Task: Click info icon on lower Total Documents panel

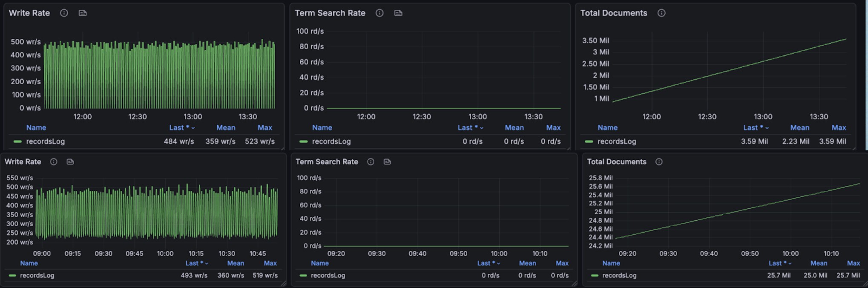Action: (659, 162)
